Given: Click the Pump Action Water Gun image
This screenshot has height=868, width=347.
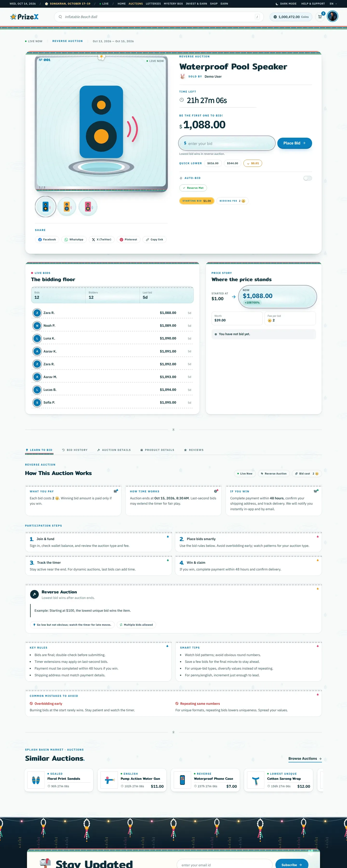Looking at the screenshot, I should coord(109,780).
